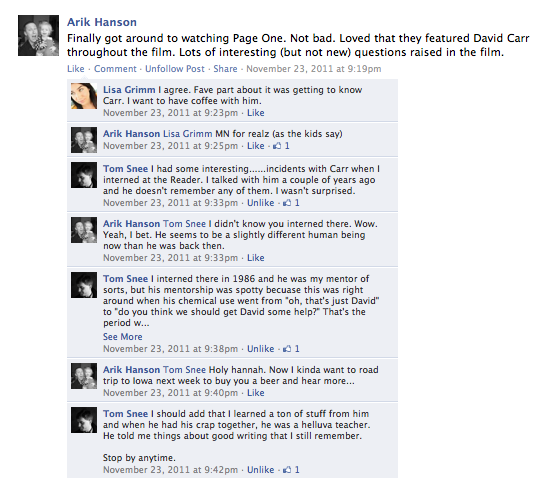Click the thumbs-up count on Tom's 9:33pm comment

(x=291, y=203)
